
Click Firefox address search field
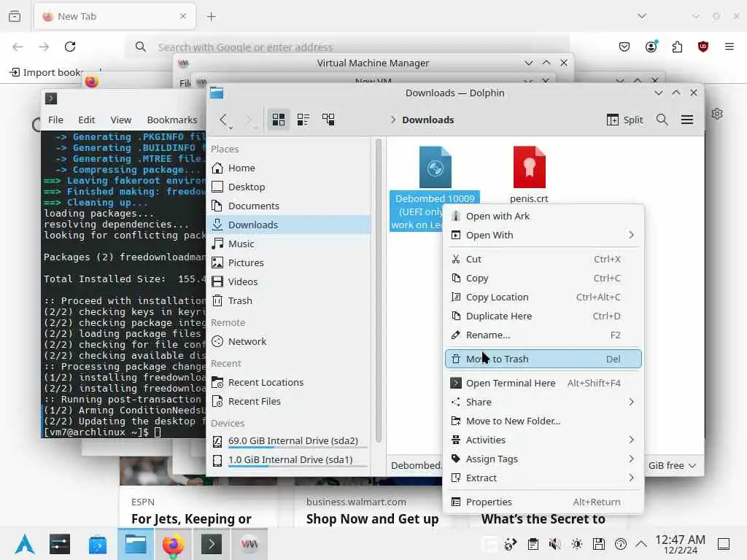pyautogui.click(x=348, y=47)
